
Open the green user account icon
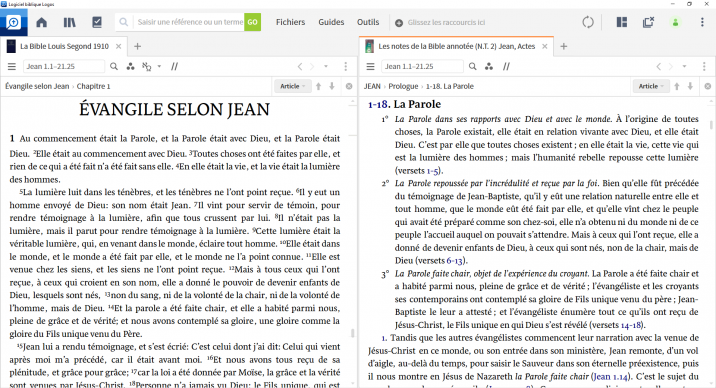675,22
